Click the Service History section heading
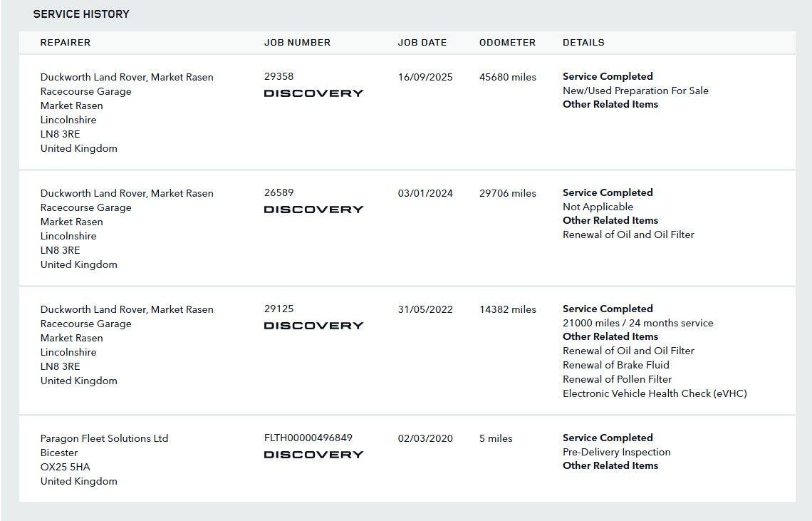Viewport: 812px width, 521px height. (x=81, y=14)
